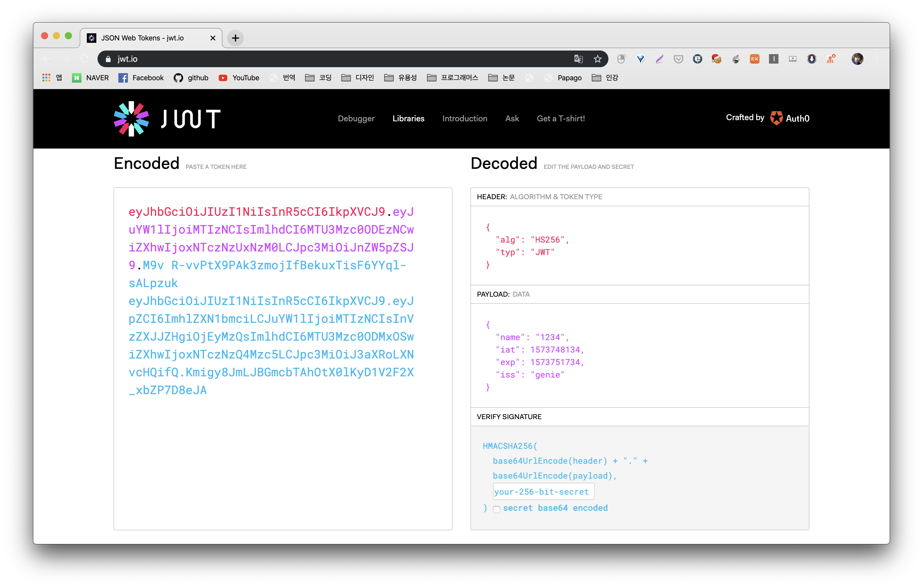Image resolution: width=923 pixels, height=588 pixels.
Task: Open the 코딩 bookmarks folder
Action: tap(318, 78)
